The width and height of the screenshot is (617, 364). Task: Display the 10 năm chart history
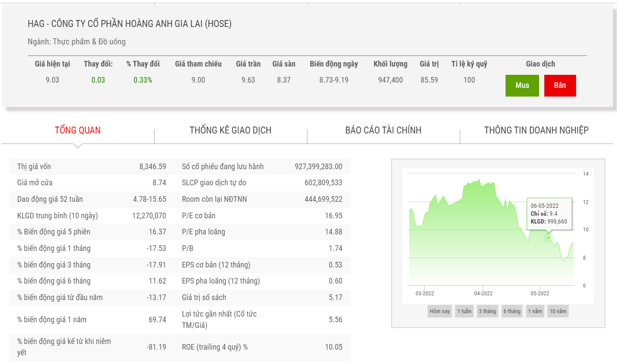pos(558,311)
